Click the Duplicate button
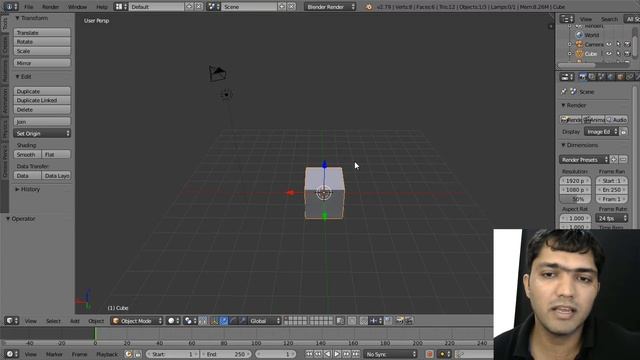This screenshot has width=640, height=360. coord(42,91)
